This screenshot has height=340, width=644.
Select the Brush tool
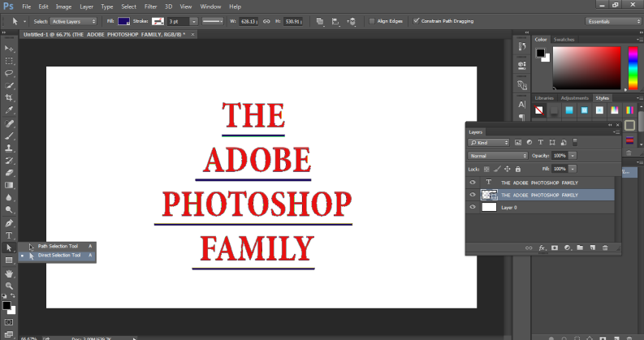pos(9,136)
